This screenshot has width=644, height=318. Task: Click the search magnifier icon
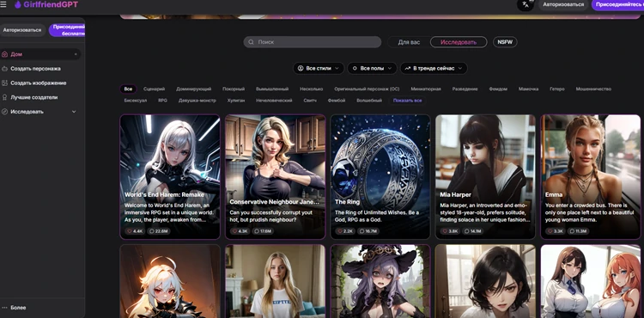point(251,42)
